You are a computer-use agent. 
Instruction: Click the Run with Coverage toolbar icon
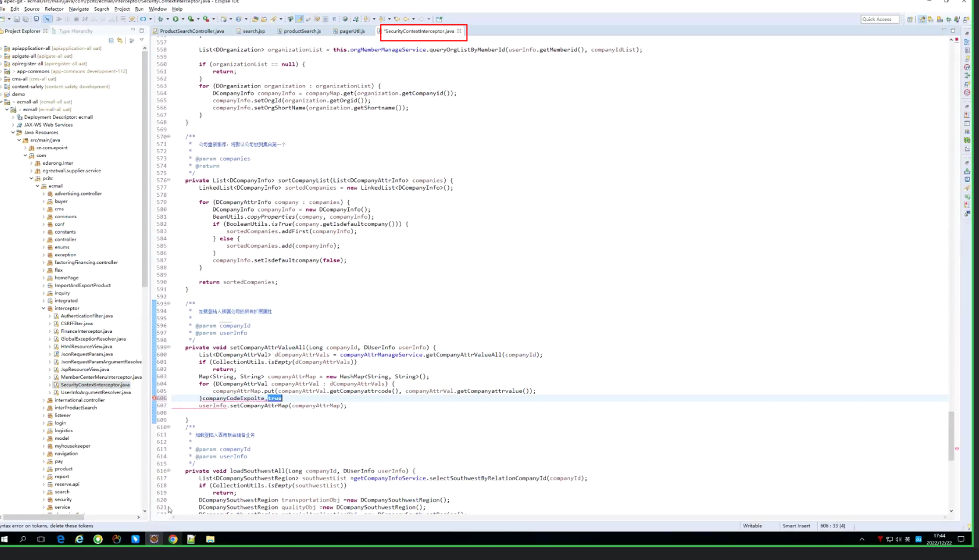[x=191, y=19]
